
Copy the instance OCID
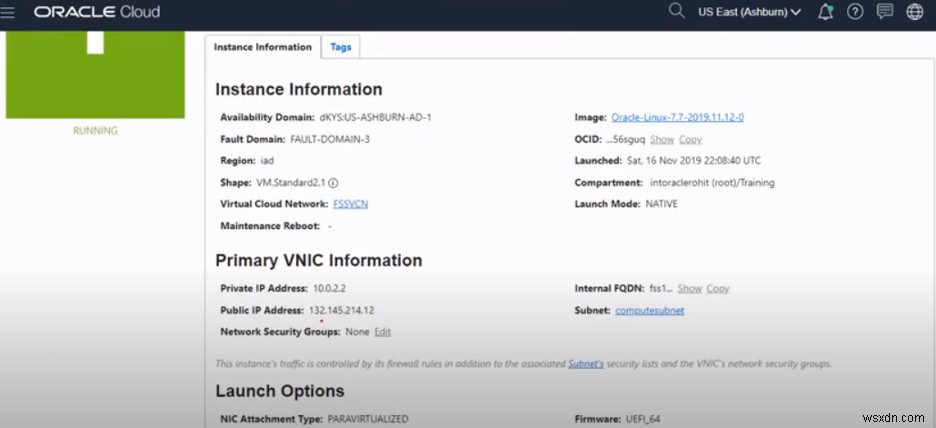pyautogui.click(x=690, y=139)
